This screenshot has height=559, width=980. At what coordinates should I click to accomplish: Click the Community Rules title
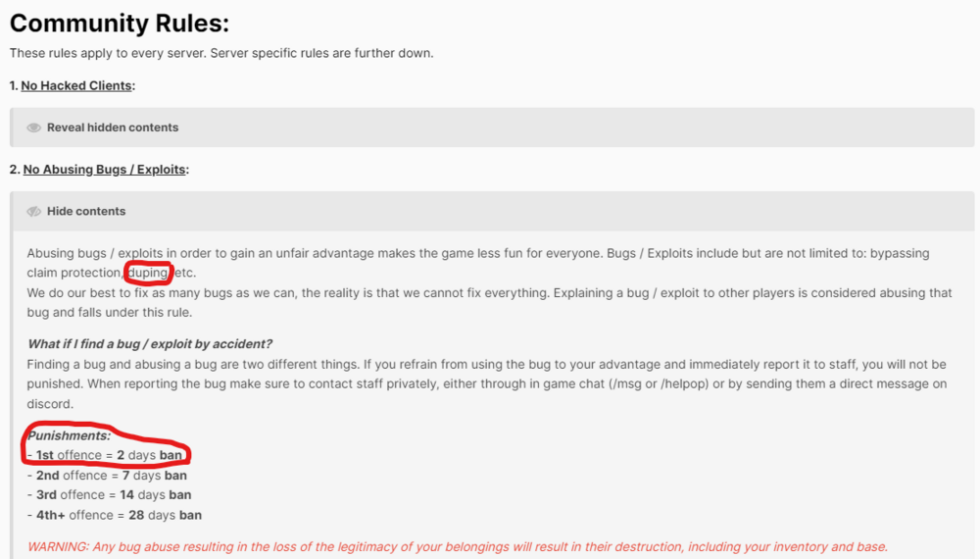(x=119, y=24)
